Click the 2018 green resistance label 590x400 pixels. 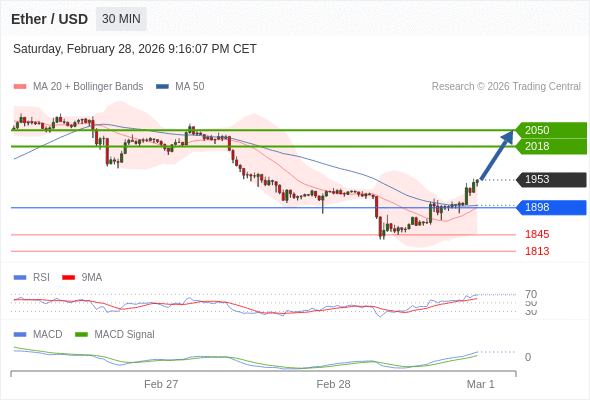tap(551, 146)
